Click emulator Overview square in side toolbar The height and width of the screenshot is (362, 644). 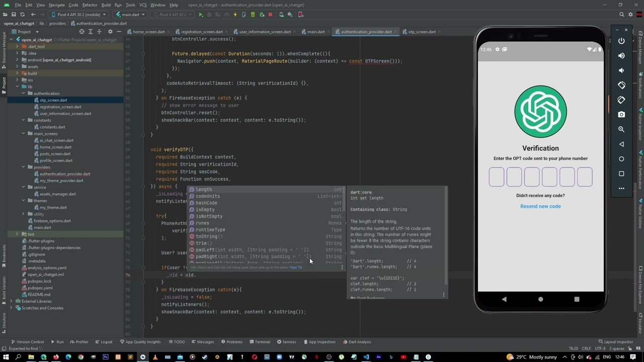(621, 173)
